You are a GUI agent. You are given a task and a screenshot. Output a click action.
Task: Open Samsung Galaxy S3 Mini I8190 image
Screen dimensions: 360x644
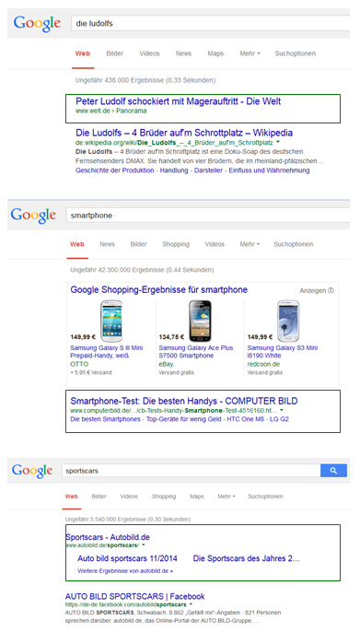[288, 321]
